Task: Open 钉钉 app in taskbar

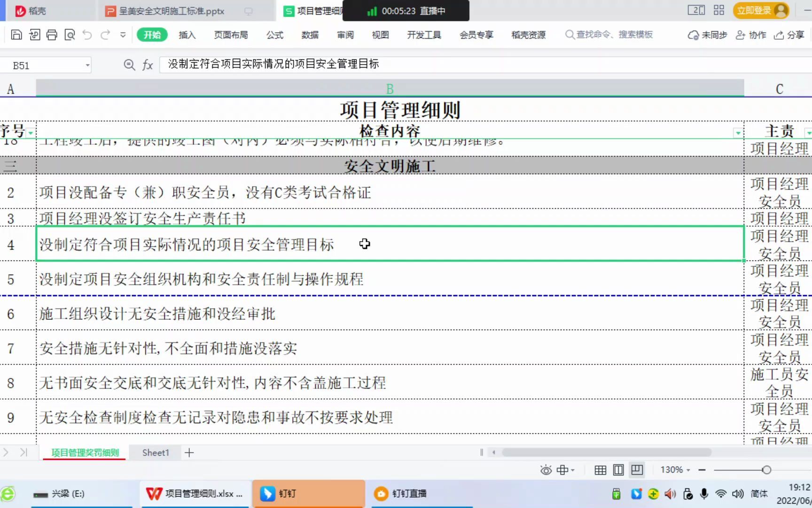Action: click(309, 493)
